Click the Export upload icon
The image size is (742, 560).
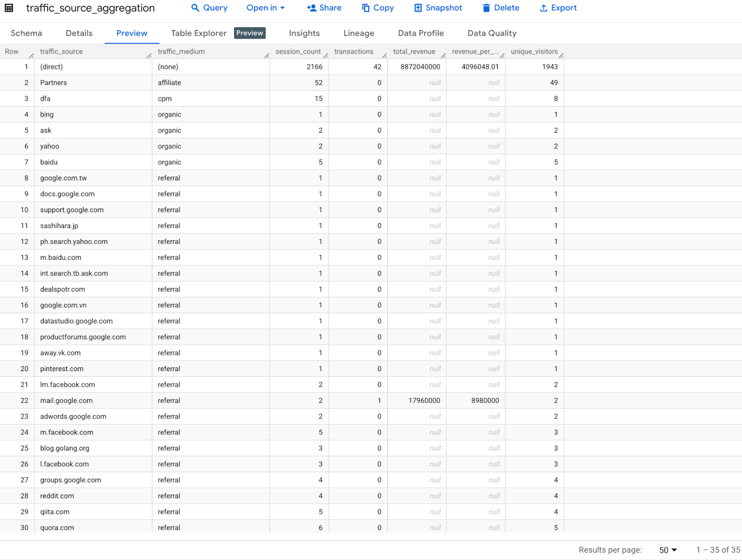tap(544, 8)
